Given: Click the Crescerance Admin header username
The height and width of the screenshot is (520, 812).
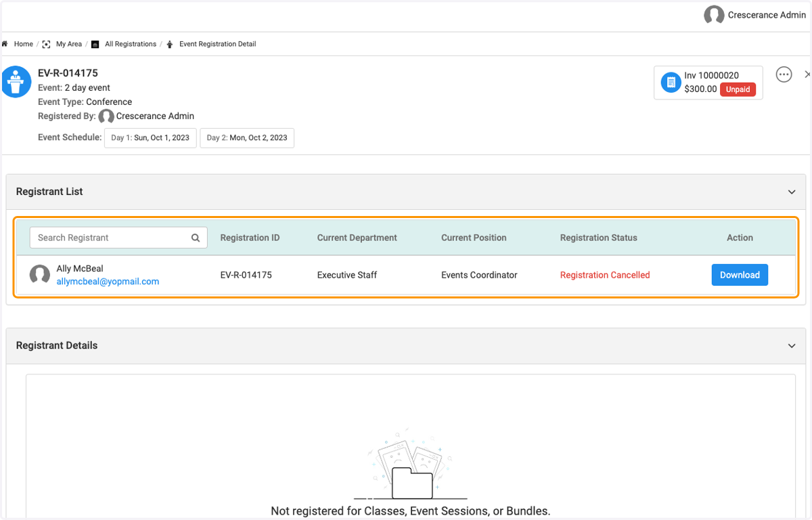Looking at the screenshot, I should (x=767, y=15).
